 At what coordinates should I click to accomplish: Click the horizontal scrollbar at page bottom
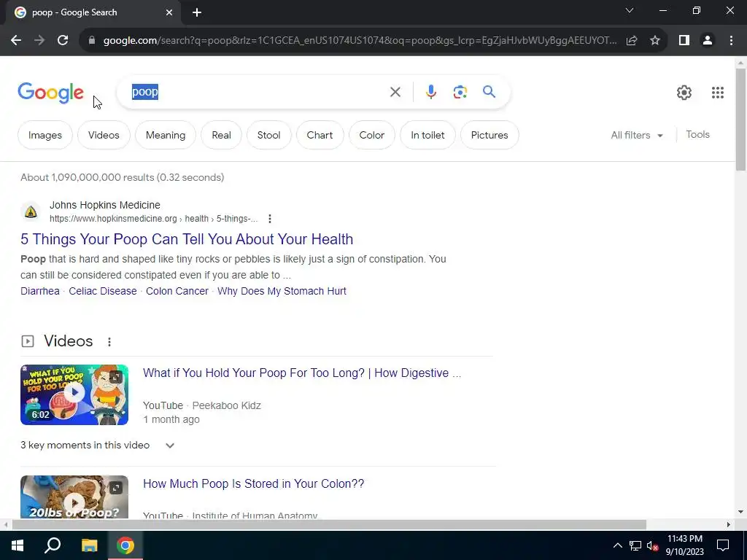click(329, 524)
